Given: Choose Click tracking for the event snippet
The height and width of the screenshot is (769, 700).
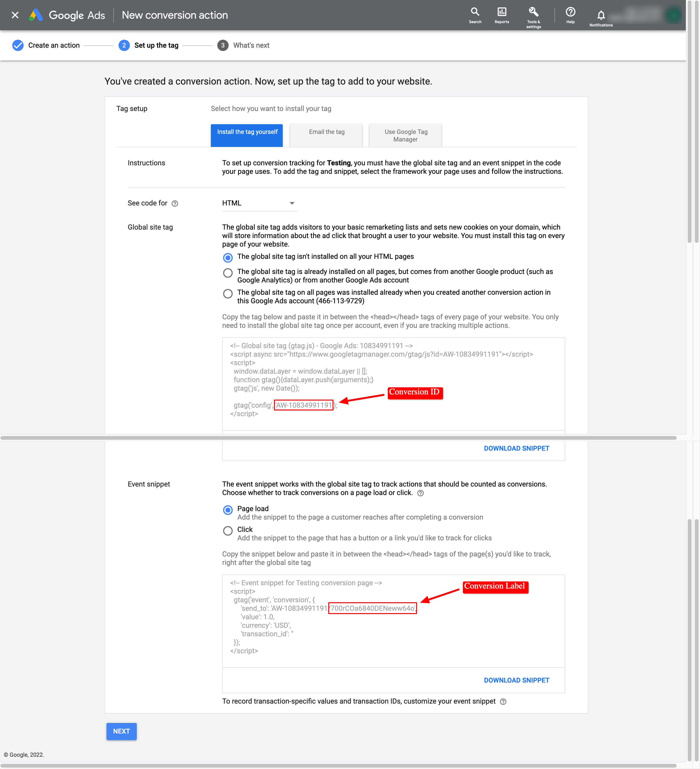Looking at the screenshot, I should pos(228,531).
